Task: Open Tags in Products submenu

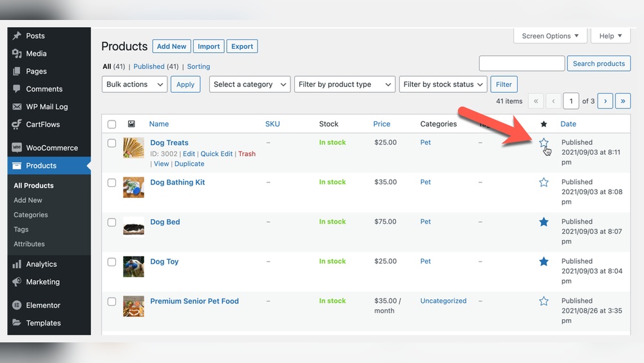Action: [21, 230]
